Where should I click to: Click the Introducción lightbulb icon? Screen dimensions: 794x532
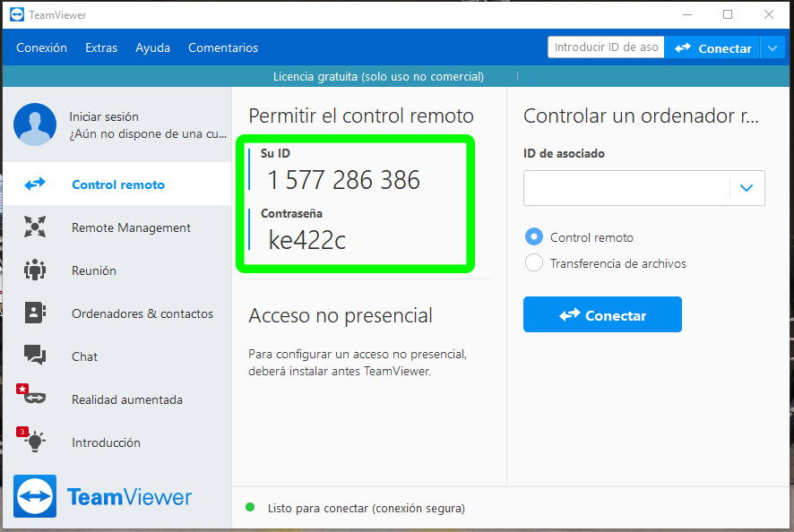(35, 442)
